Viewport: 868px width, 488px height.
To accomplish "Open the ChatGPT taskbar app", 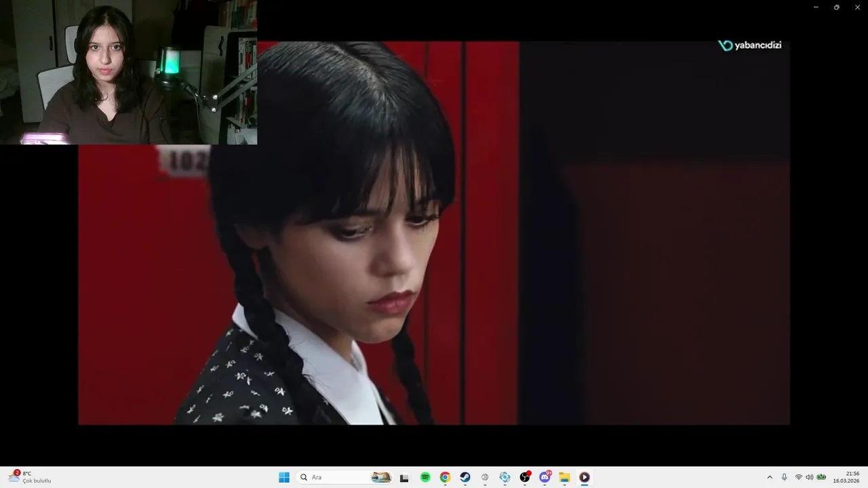I will (x=485, y=477).
